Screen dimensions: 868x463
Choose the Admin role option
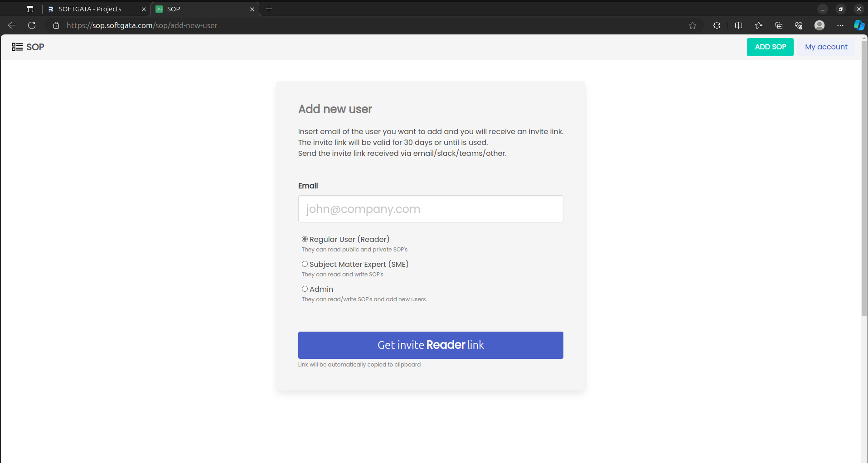coord(305,289)
